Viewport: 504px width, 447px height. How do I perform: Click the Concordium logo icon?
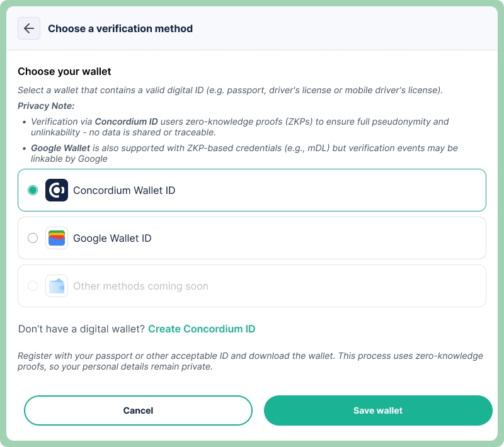point(57,189)
